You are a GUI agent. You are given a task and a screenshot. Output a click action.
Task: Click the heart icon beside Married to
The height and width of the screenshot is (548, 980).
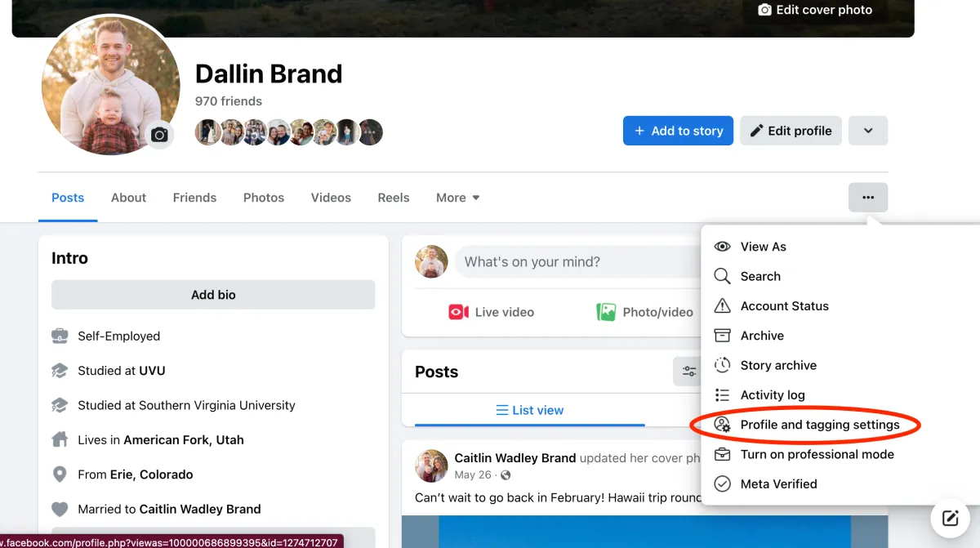point(60,509)
